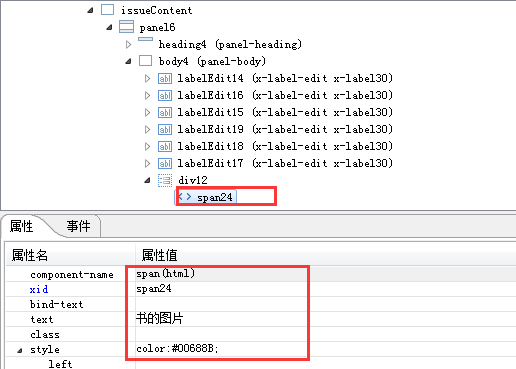The image size is (516, 369).
Task: Click the panel6 panel icon
Action: pos(126,27)
